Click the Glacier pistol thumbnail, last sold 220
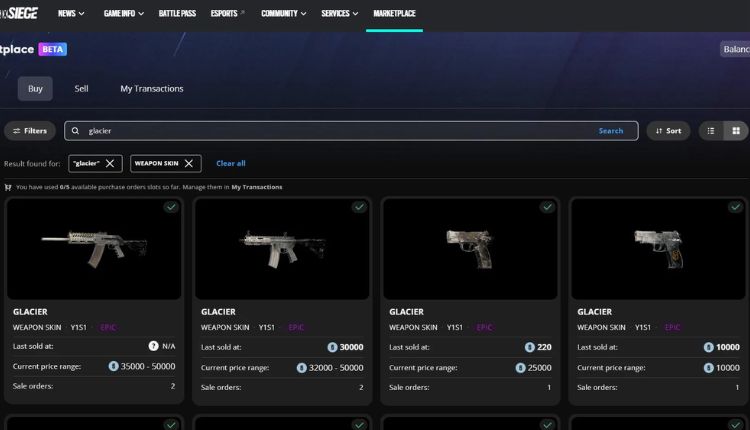This screenshot has width=750, height=430. coord(470,249)
